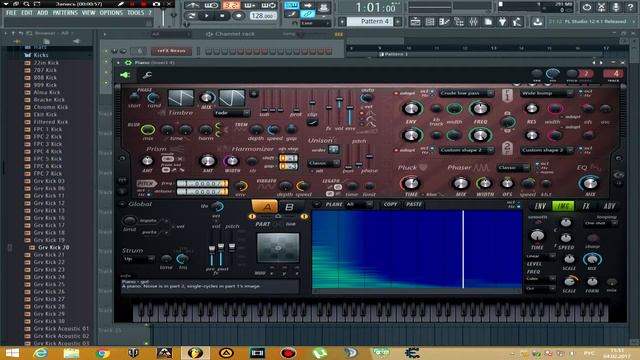The height and width of the screenshot is (360, 640).
Task: Click the gear icon in the Piano plugin title bar
Action: point(128,63)
